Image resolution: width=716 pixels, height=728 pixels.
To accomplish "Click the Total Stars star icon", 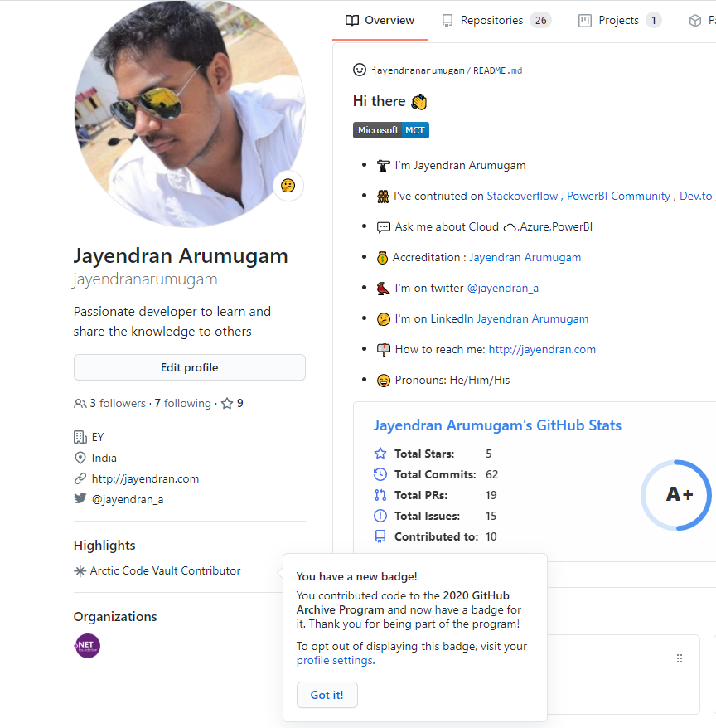I will click(x=380, y=454).
